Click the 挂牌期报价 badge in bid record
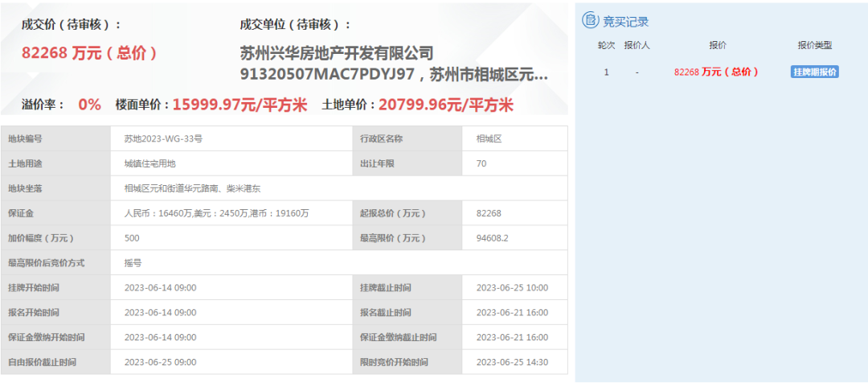 [814, 72]
